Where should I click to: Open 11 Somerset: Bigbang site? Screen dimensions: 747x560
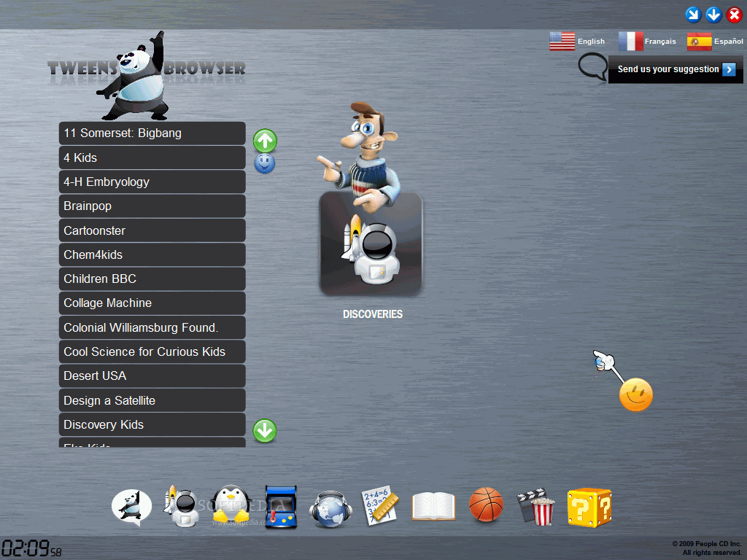point(152,133)
